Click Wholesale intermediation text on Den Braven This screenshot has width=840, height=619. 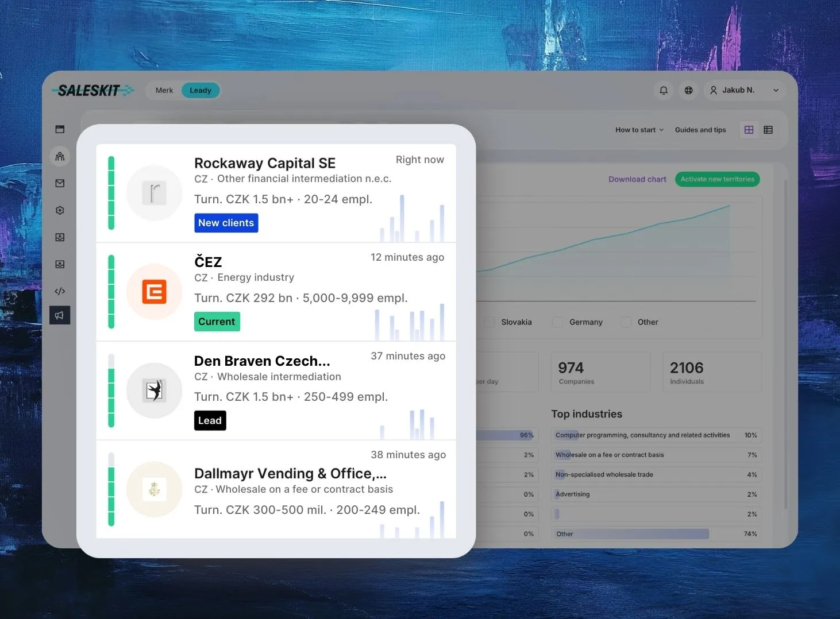279,377
